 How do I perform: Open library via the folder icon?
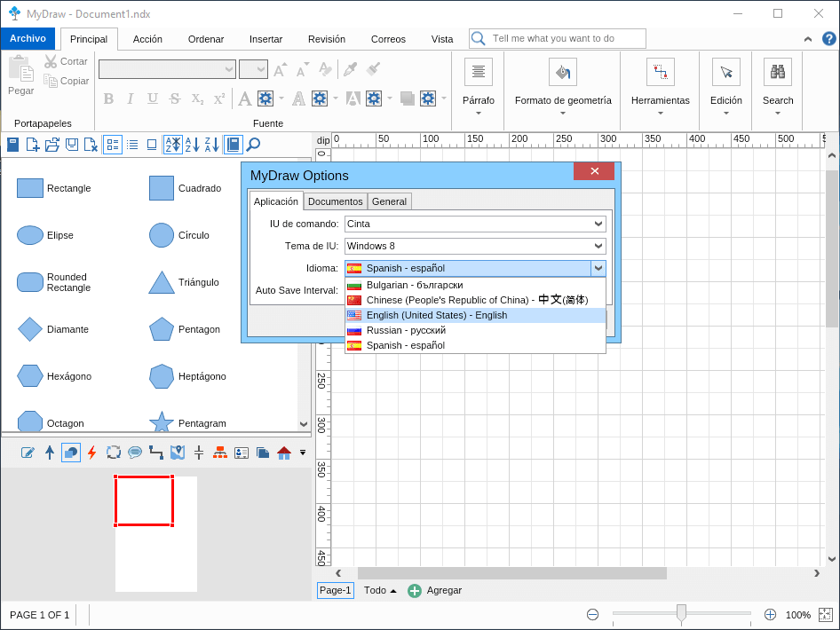click(52, 145)
